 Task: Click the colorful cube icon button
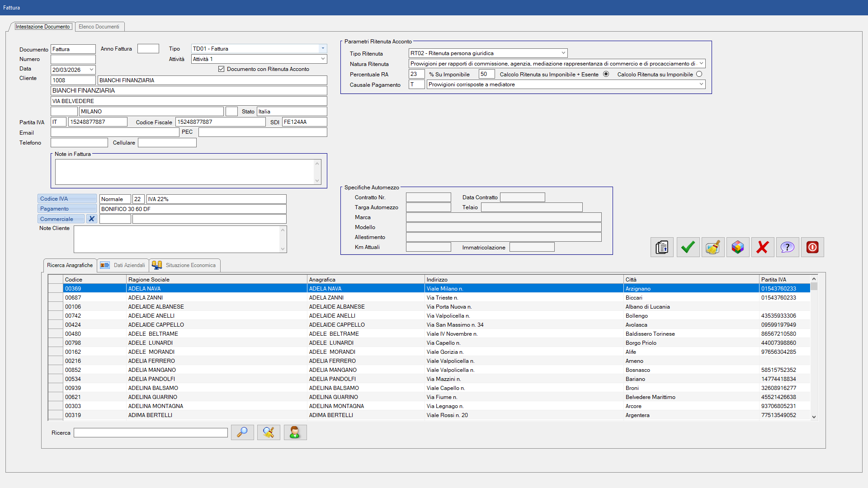tap(738, 247)
